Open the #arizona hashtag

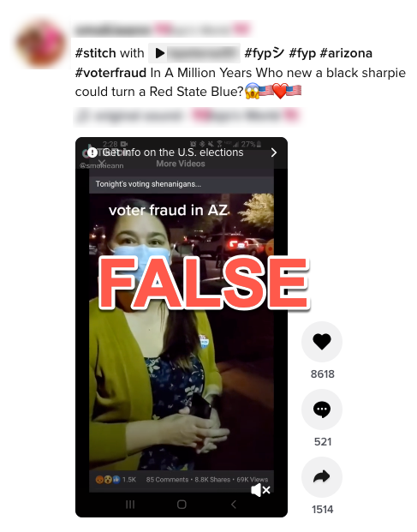tap(346, 53)
